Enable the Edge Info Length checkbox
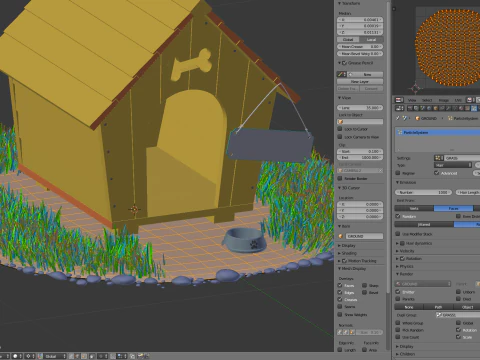The image size is (480, 360). (340, 350)
